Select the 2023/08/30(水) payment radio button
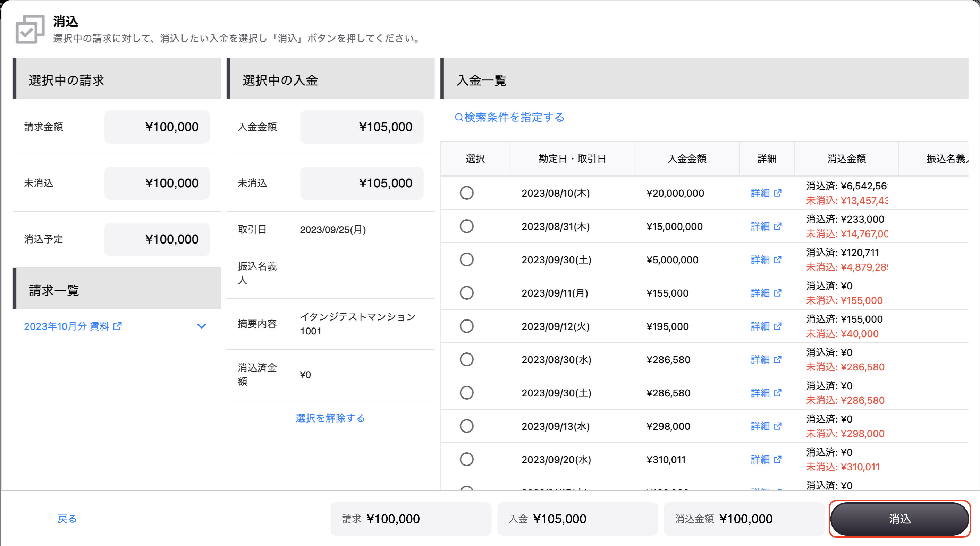 [466, 360]
